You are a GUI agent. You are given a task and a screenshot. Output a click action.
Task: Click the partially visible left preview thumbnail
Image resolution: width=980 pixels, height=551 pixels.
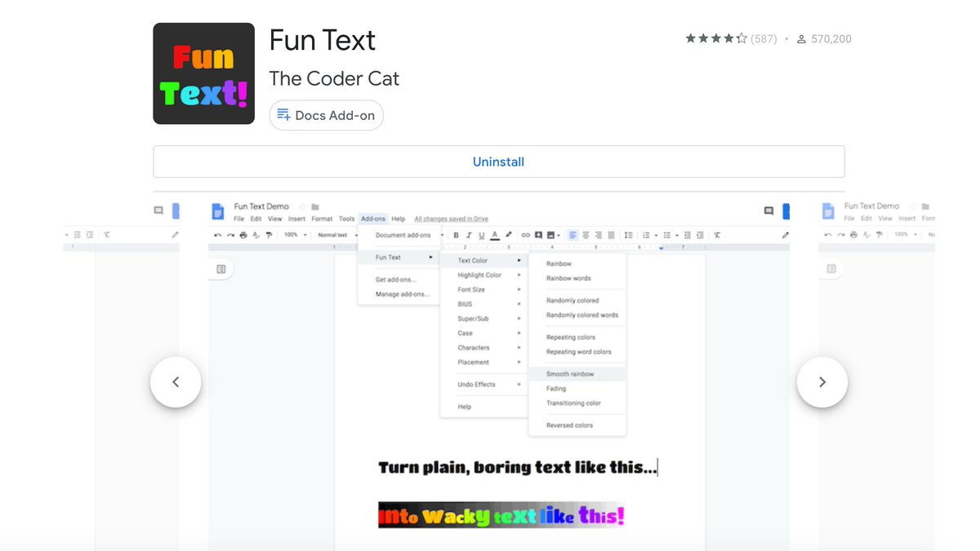121,374
